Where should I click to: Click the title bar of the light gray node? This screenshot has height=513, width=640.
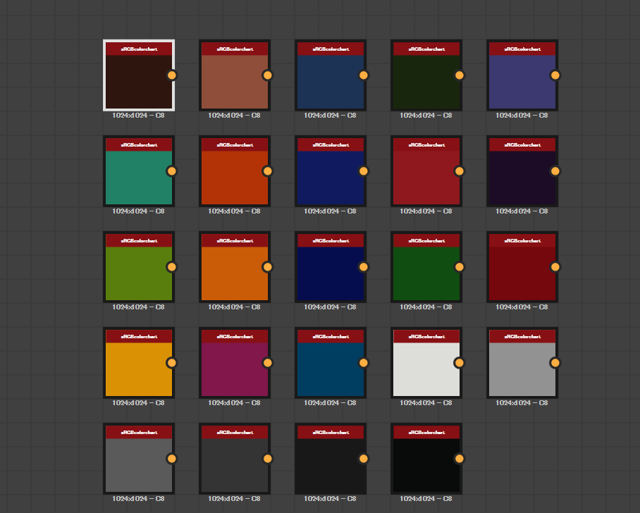(522, 336)
